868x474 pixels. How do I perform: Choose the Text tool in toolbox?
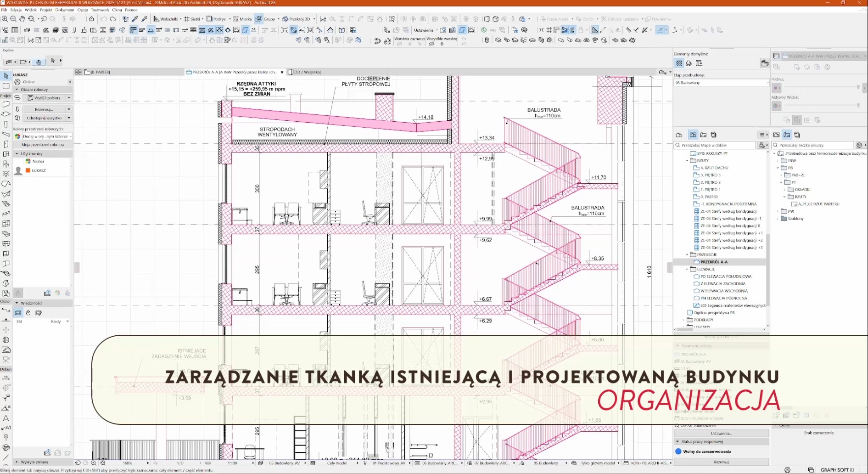coord(6,418)
